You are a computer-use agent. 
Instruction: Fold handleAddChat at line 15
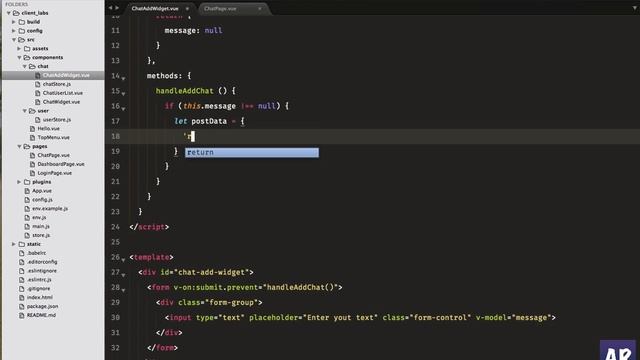[123, 93]
